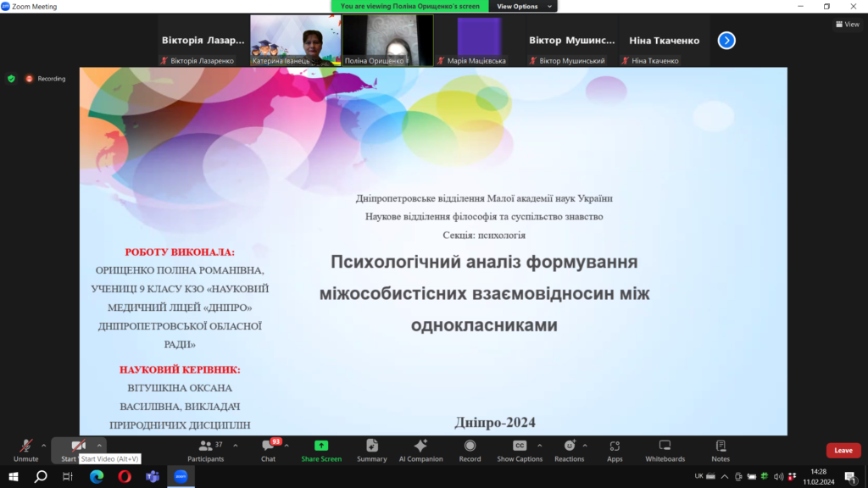Open Notes

point(721,451)
